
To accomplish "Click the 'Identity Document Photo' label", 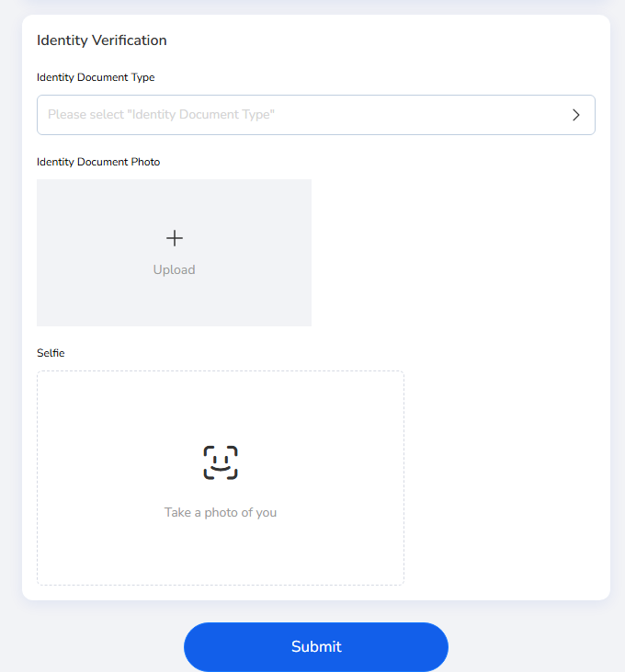I will tap(98, 162).
